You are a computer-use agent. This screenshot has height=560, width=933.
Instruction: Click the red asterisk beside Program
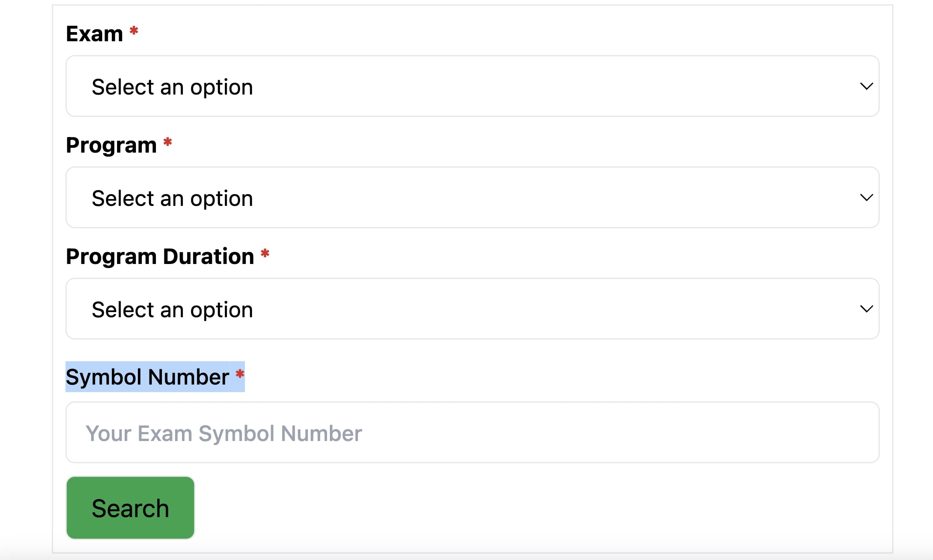168,142
